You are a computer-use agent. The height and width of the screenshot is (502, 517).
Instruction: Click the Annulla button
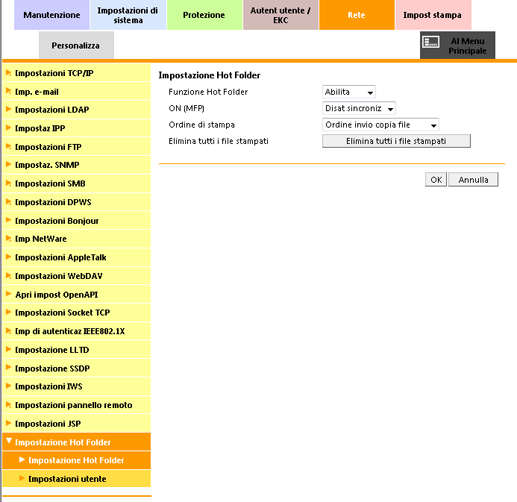(473, 180)
